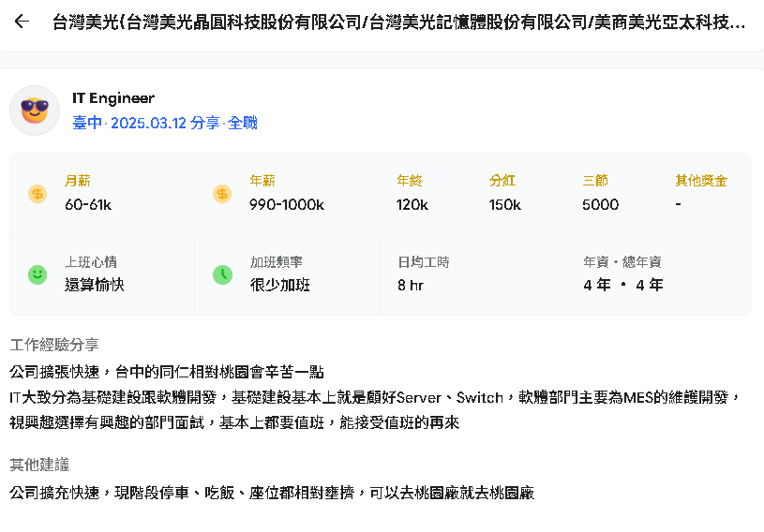
Task: Select the 加班頻率 label
Action: pyautogui.click(x=277, y=262)
